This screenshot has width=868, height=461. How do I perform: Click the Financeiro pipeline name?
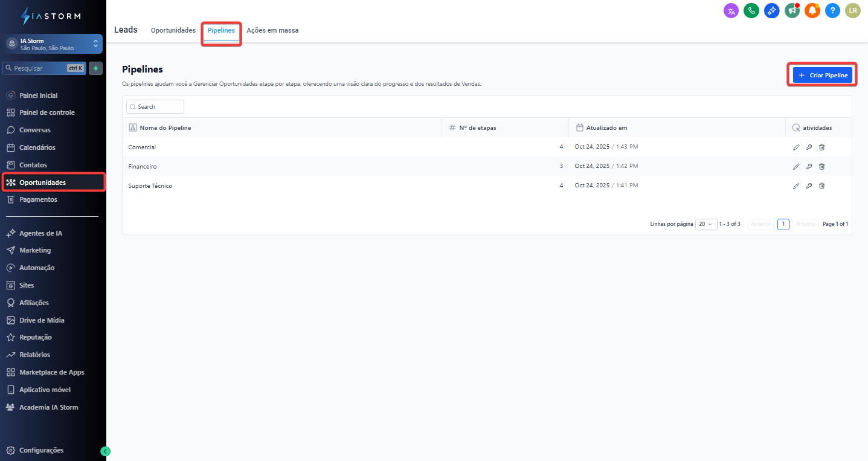[x=143, y=166]
